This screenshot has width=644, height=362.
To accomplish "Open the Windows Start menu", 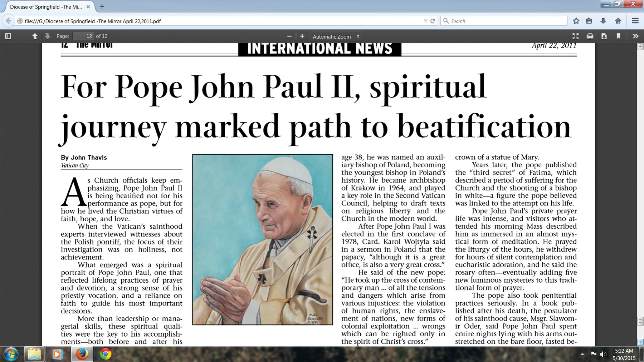I will (11, 354).
